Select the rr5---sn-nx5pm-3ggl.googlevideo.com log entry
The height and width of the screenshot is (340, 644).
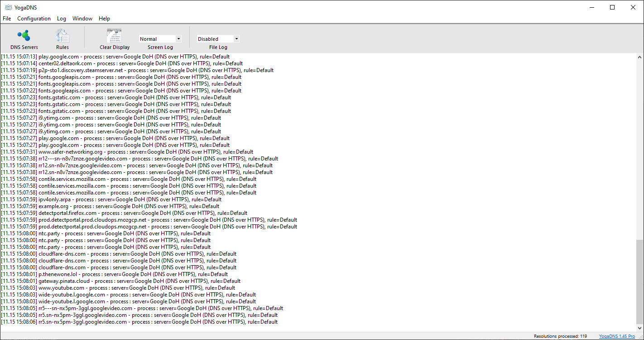point(142,308)
